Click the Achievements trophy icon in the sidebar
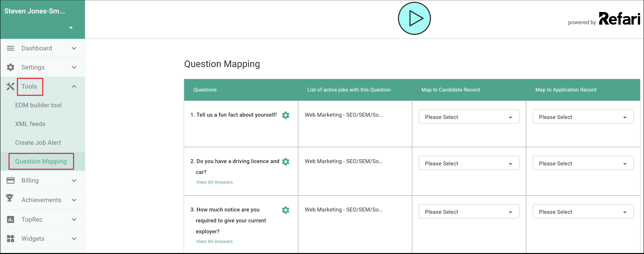Image resolution: width=644 pixels, height=254 pixels. pos(10,198)
